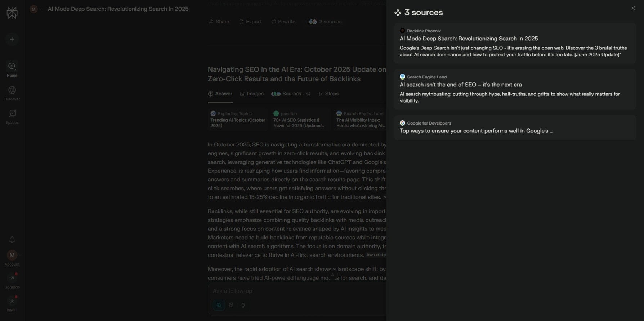The image size is (644, 321).
Task: Open notifications bell icon
Action: (x=12, y=240)
